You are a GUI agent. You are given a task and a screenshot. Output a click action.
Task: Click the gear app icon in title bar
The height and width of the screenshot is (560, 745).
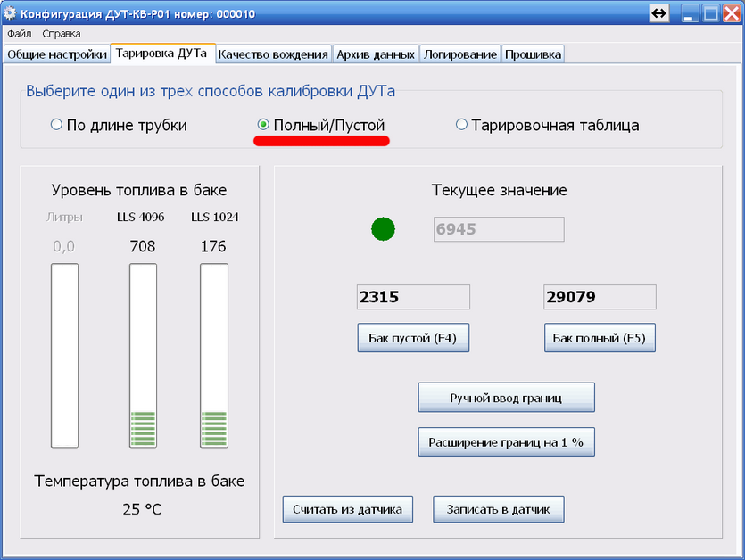click(10, 12)
